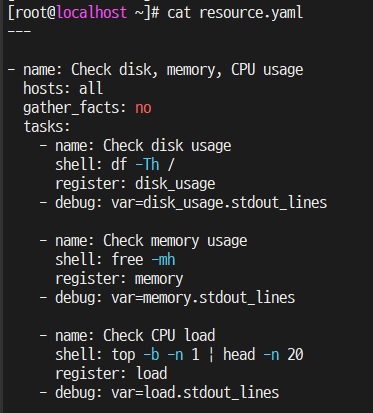373x413 pixels.
Task: Click the pink 'localhost' hostname in prompt
Action: [x=92, y=13]
